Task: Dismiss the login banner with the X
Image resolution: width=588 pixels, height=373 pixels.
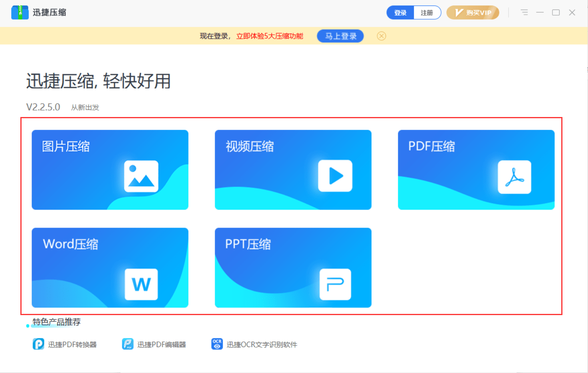Action: pyautogui.click(x=381, y=36)
